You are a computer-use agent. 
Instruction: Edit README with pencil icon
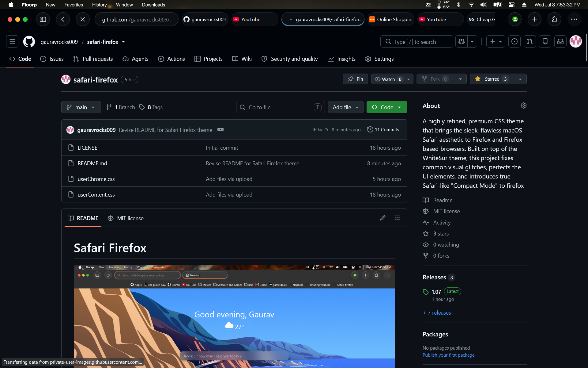click(383, 218)
